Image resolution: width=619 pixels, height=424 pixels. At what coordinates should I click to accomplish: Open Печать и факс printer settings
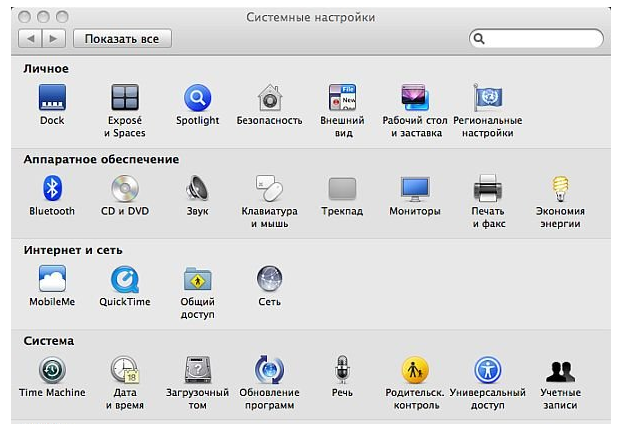488,188
